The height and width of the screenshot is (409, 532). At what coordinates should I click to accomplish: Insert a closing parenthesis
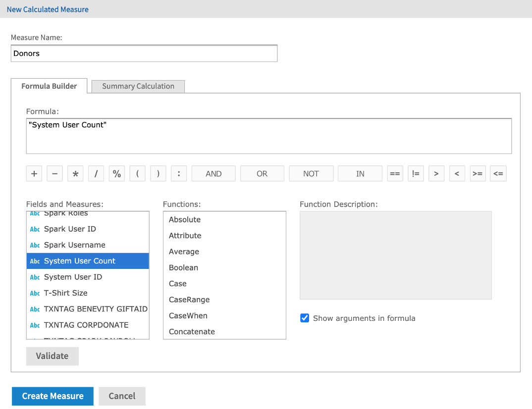pos(158,174)
